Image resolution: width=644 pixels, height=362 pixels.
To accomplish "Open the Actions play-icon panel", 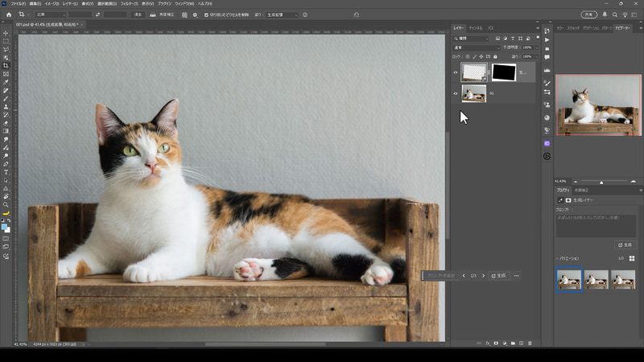I will (x=547, y=39).
